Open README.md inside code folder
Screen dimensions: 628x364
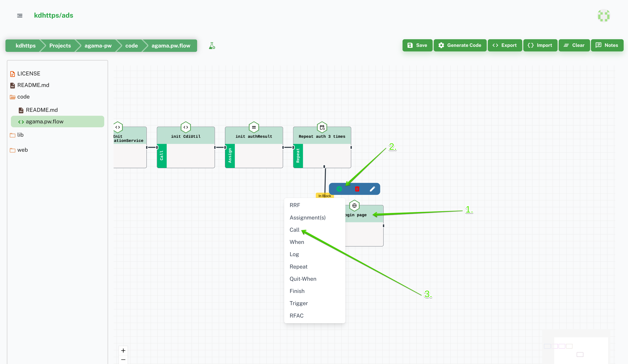(x=42, y=110)
